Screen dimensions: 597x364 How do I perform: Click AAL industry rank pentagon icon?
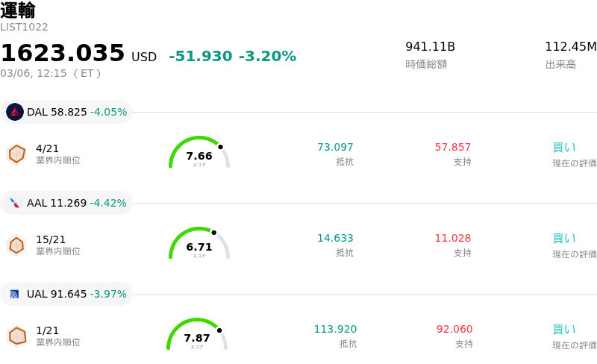click(x=16, y=245)
